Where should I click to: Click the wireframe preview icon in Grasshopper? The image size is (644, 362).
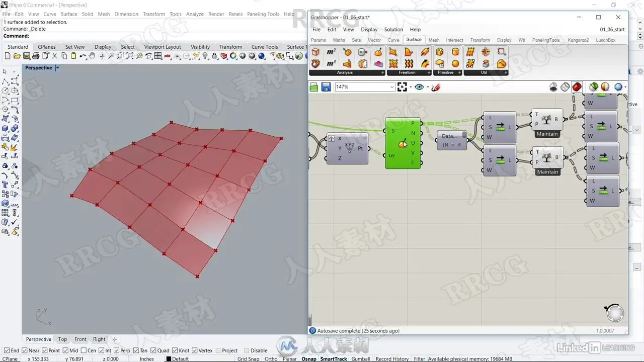coord(565,87)
